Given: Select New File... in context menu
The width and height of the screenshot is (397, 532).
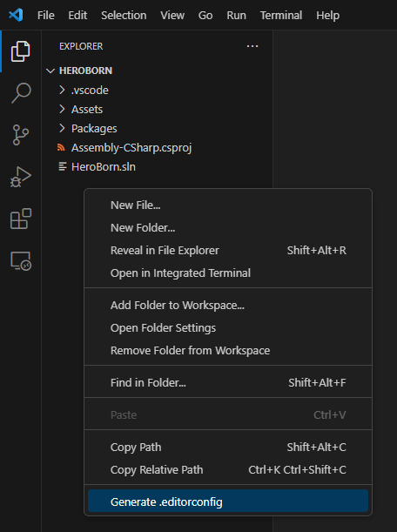Looking at the screenshot, I should (228, 205).
